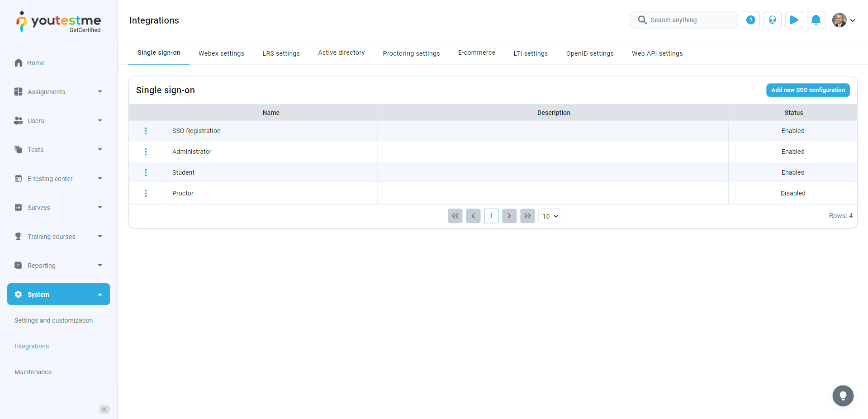Click Add new SSO configuration button
The image size is (868, 419).
click(807, 90)
